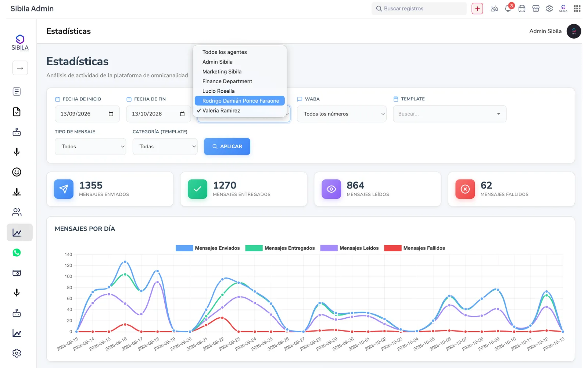
Task: Open the file checkmark icon in sidebar
Action: 17,112
